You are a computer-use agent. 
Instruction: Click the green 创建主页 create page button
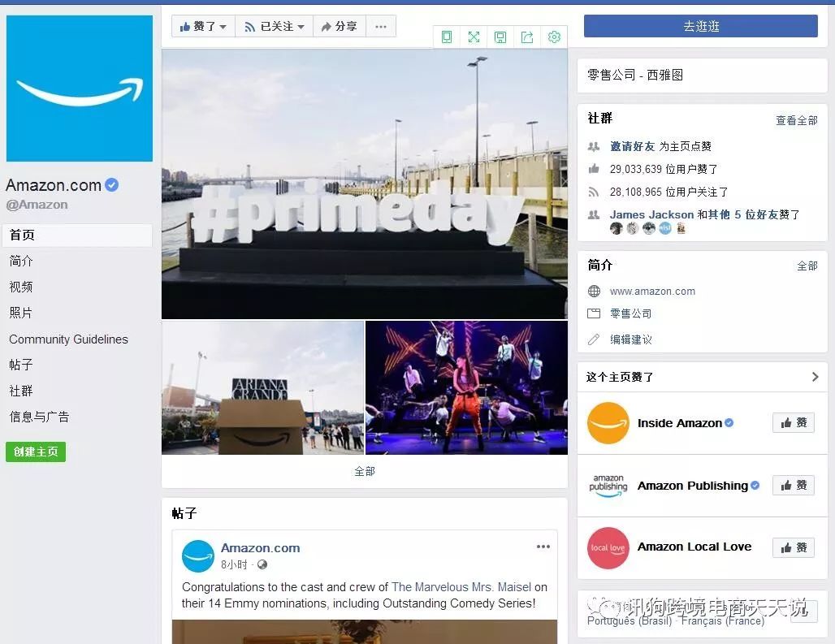coord(36,452)
